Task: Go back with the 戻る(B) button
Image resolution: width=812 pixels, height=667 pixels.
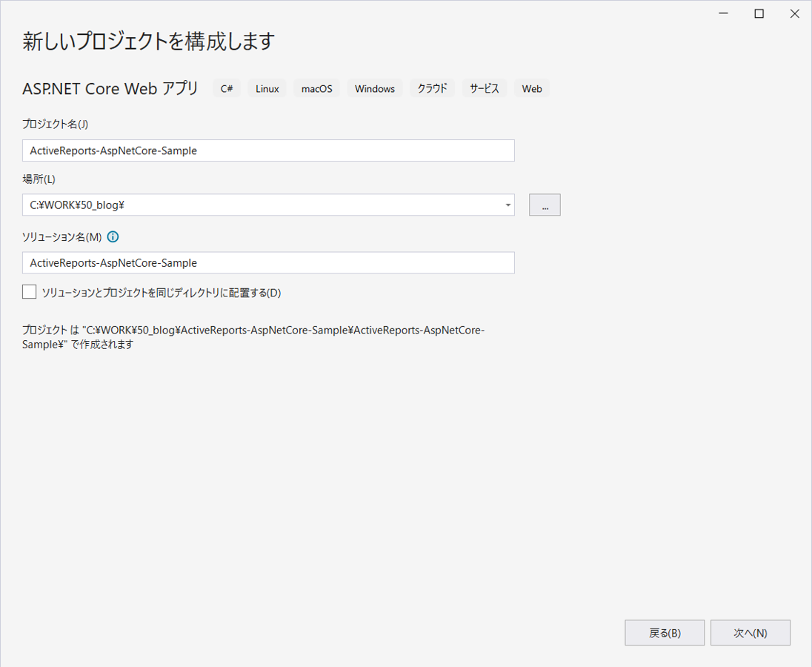Action: [x=665, y=632]
